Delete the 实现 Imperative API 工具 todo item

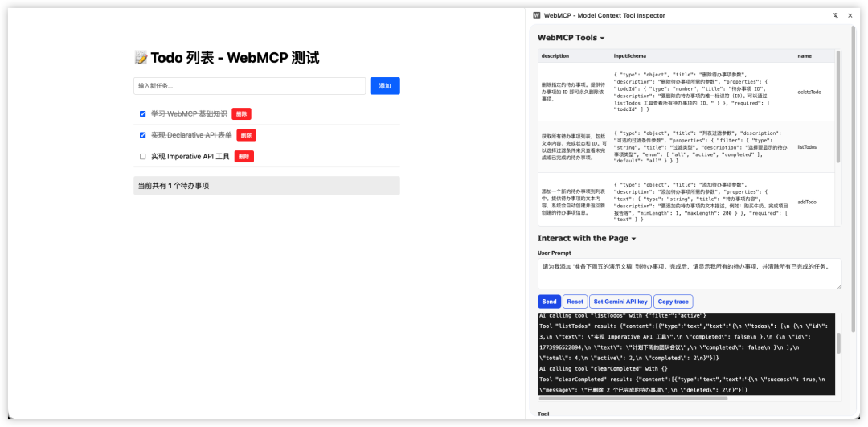point(244,157)
